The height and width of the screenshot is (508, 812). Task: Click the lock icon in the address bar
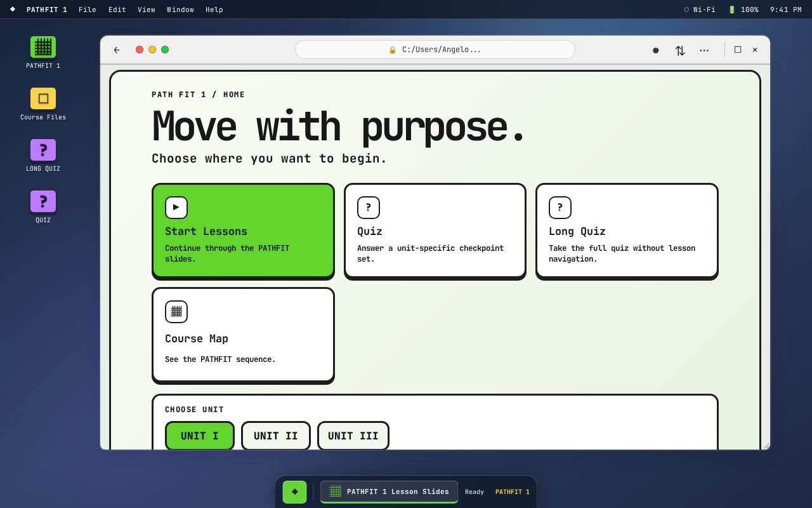coord(392,50)
